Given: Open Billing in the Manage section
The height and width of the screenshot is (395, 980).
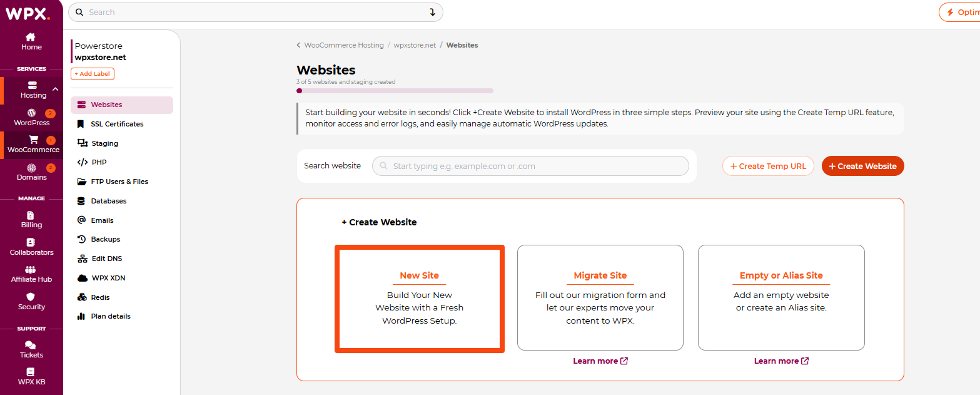Looking at the screenshot, I should point(31,215).
